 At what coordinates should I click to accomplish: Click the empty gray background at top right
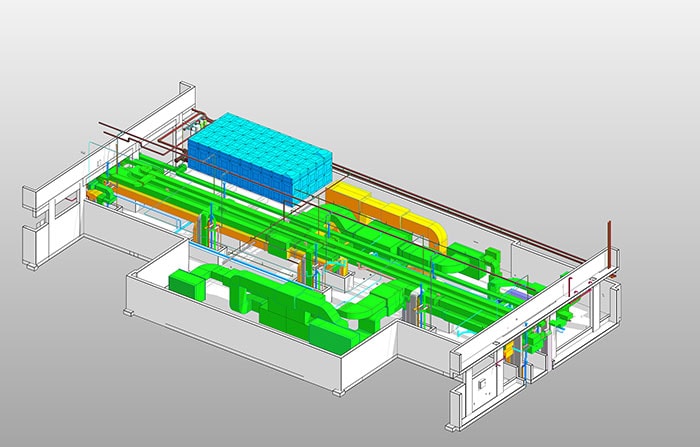(x=600, y=60)
